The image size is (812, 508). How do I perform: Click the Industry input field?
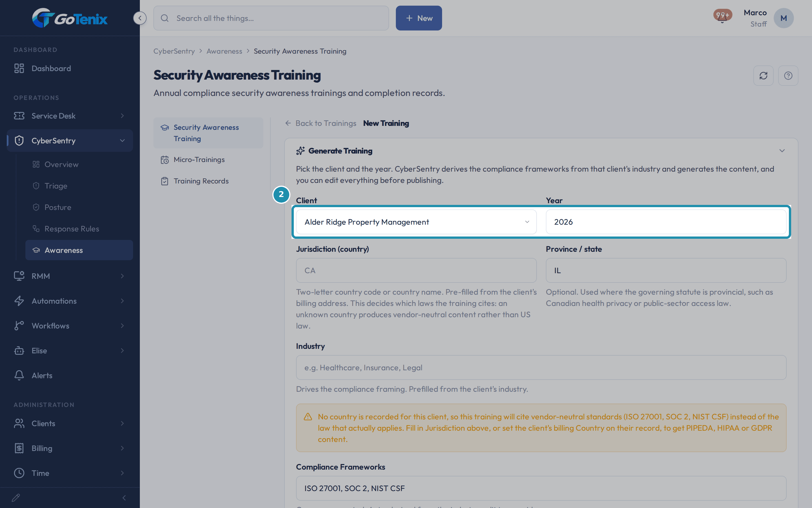(541, 367)
